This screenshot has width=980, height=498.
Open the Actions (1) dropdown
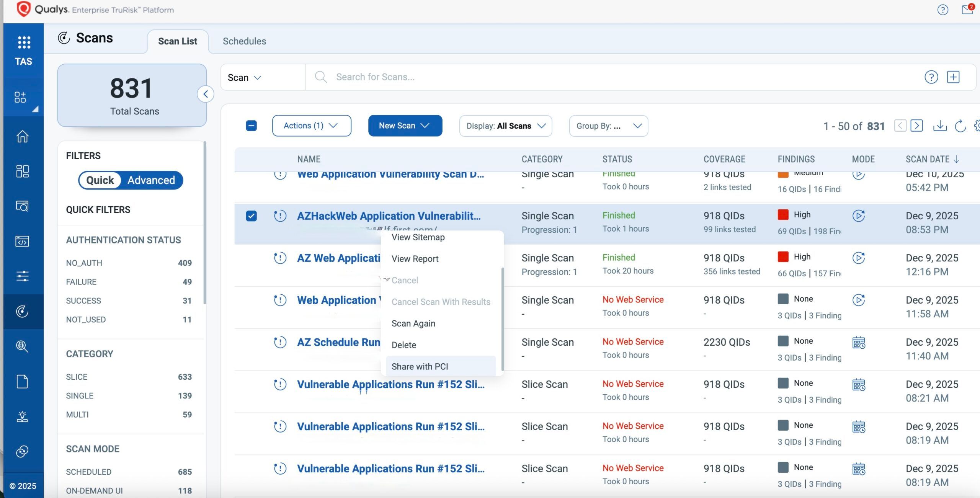[x=312, y=126]
